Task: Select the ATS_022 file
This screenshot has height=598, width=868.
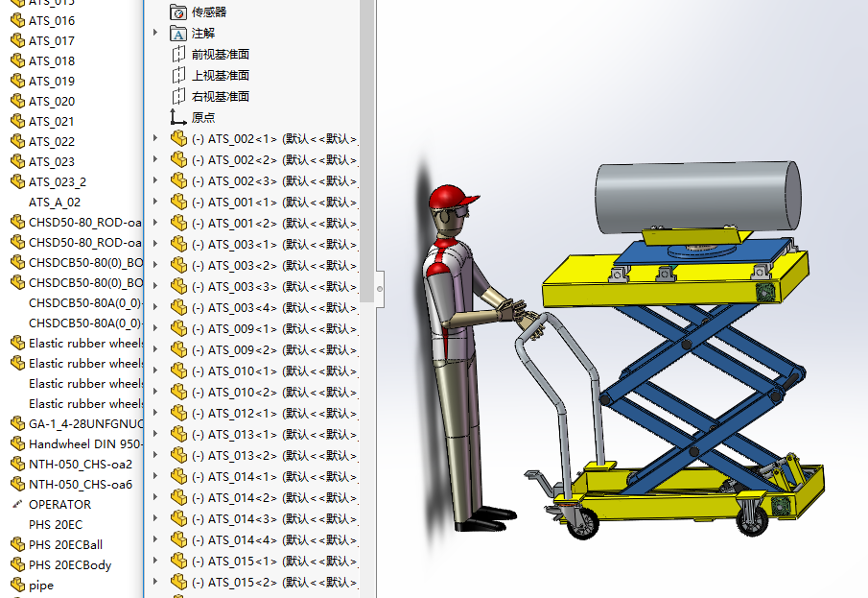Action: 52,142
